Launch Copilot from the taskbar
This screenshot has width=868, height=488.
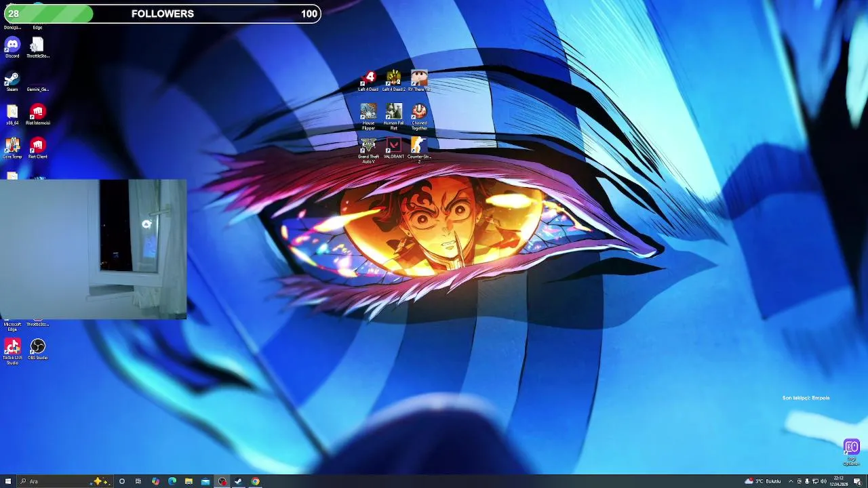tap(155, 481)
